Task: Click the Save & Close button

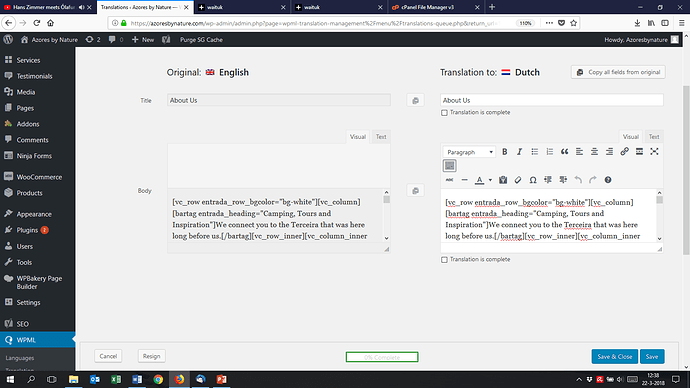Action: pos(614,356)
